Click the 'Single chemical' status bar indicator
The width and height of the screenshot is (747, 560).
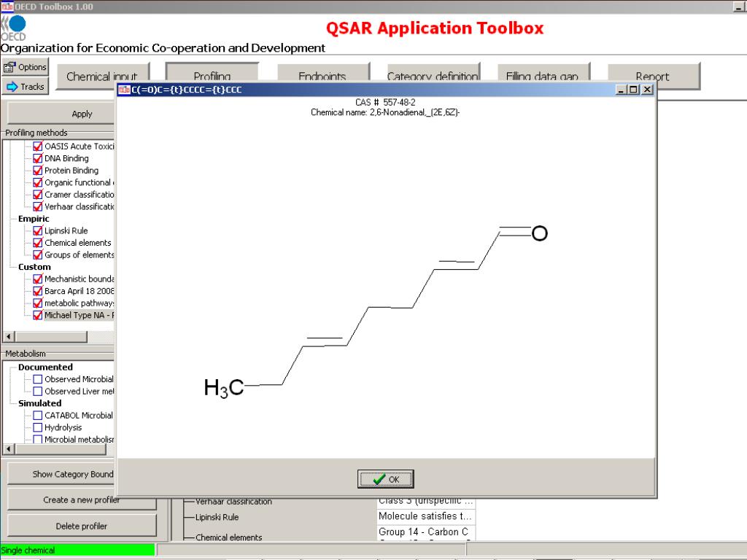click(77, 550)
